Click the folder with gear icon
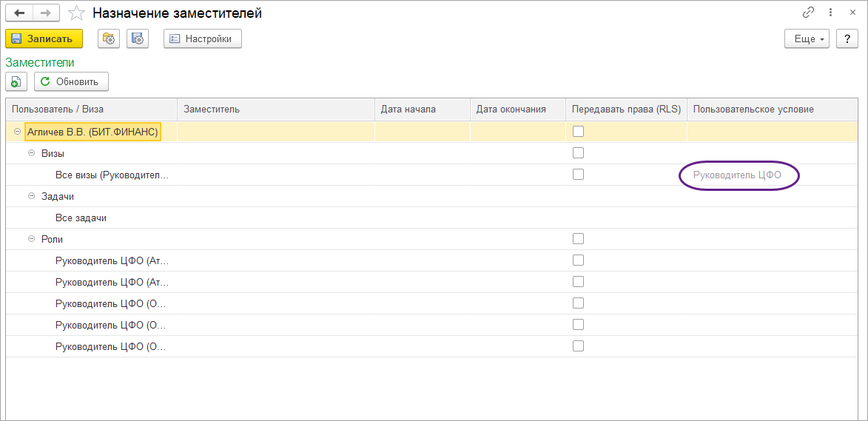Screen dimensions: 868x421 (x=110, y=38)
